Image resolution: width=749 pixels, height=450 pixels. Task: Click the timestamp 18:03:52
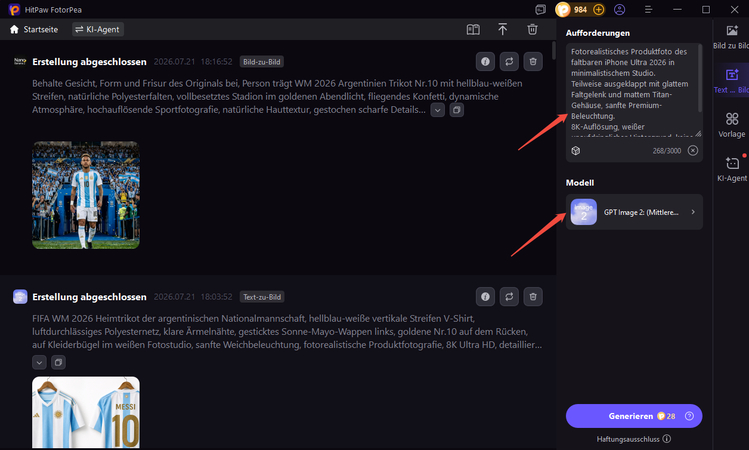[x=216, y=297]
